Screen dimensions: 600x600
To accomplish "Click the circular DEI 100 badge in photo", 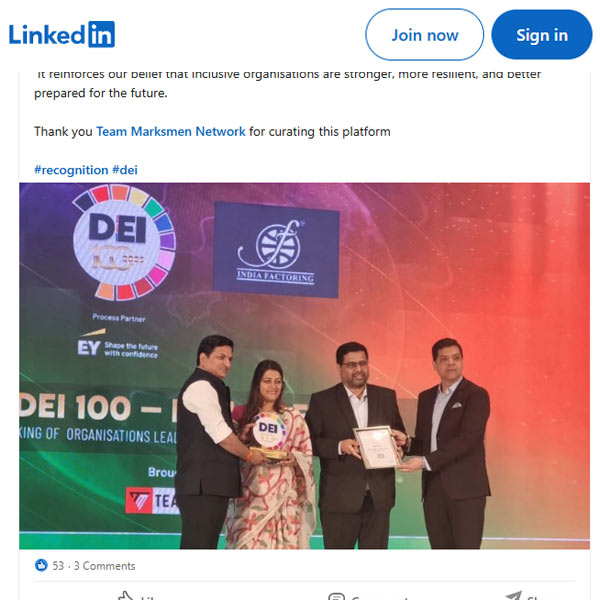I will [124, 243].
